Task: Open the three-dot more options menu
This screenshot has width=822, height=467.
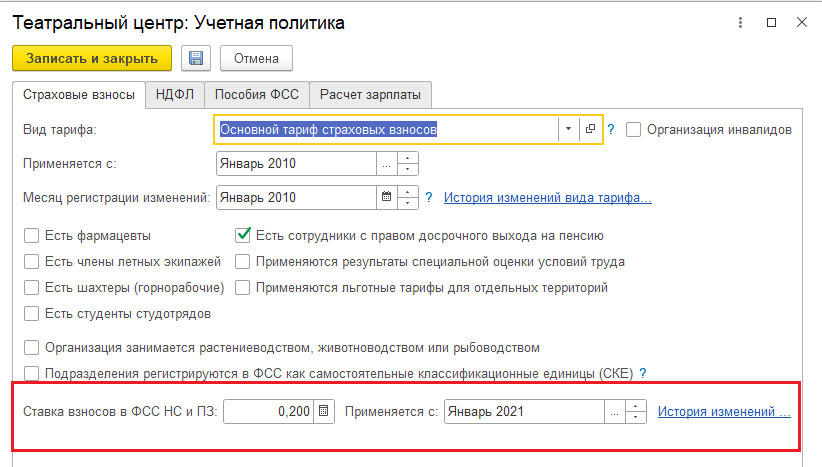Action: [740, 23]
